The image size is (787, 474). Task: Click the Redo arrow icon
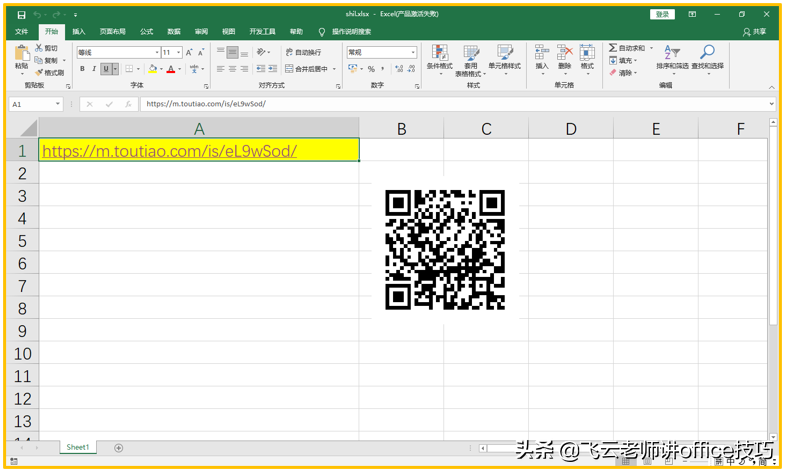point(56,15)
